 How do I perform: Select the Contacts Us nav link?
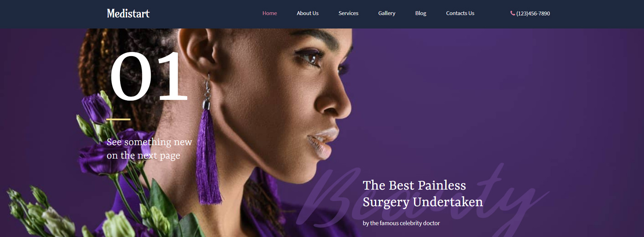point(460,13)
